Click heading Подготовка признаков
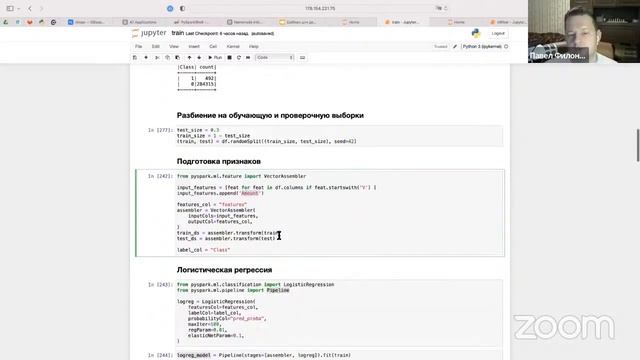This screenshot has width=640, height=360. 218,161
